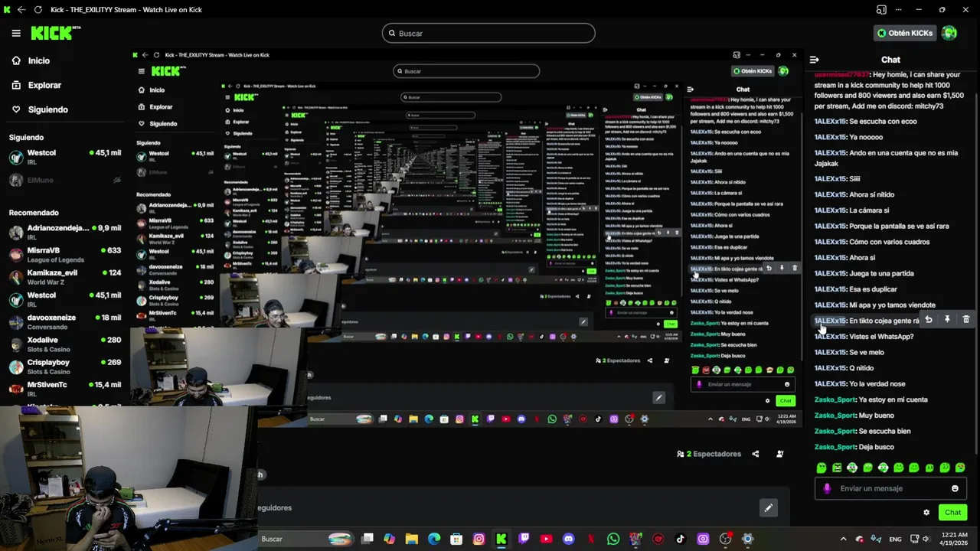
Task: Switch to OBS Studio on the taskbar
Action: click(726, 539)
